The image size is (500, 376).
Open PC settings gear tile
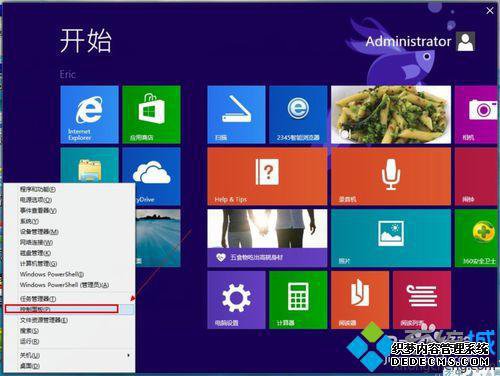point(236,300)
